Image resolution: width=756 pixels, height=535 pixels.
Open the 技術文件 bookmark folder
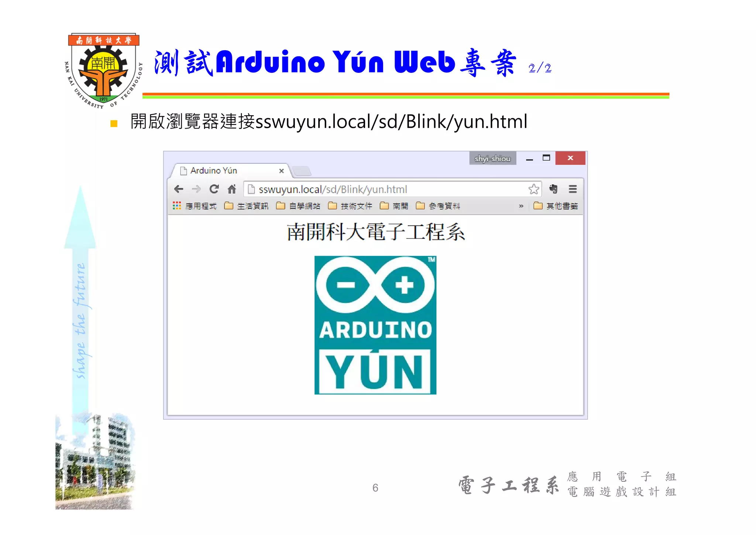(x=350, y=206)
